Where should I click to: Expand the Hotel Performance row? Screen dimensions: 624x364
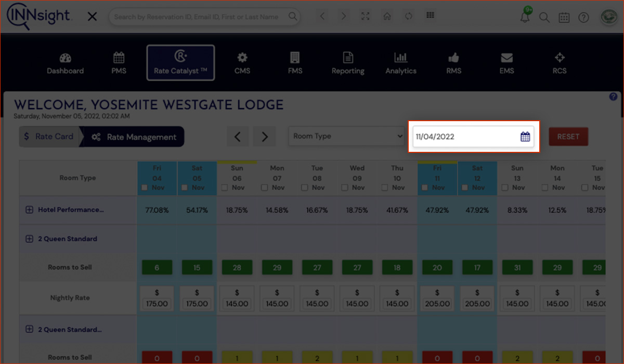tap(29, 210)
